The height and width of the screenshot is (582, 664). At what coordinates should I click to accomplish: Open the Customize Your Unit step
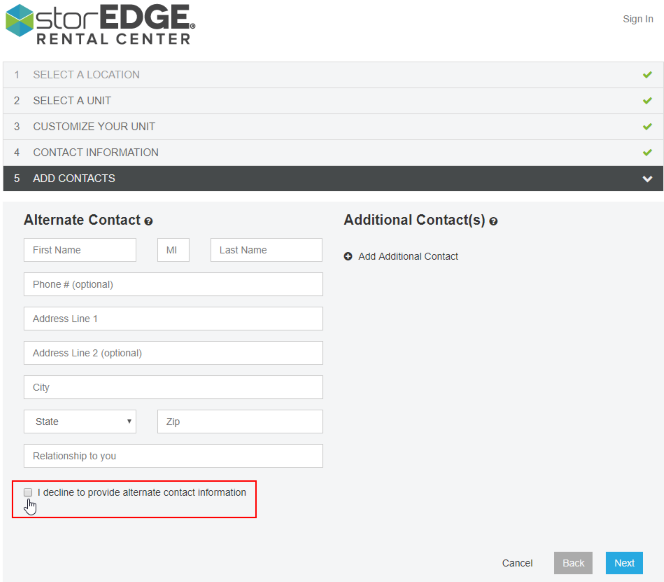tap(94, 127)
